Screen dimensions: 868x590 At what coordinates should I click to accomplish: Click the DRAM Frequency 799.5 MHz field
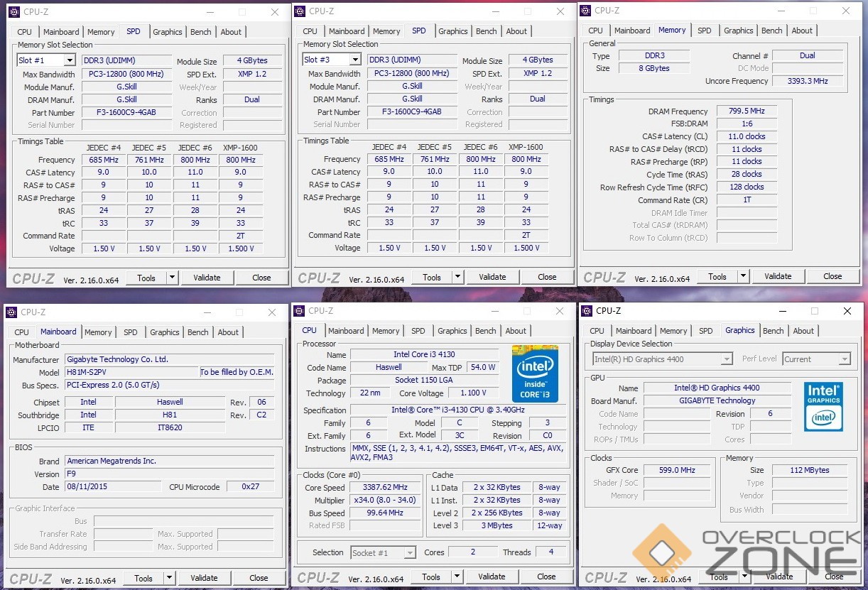746,111
